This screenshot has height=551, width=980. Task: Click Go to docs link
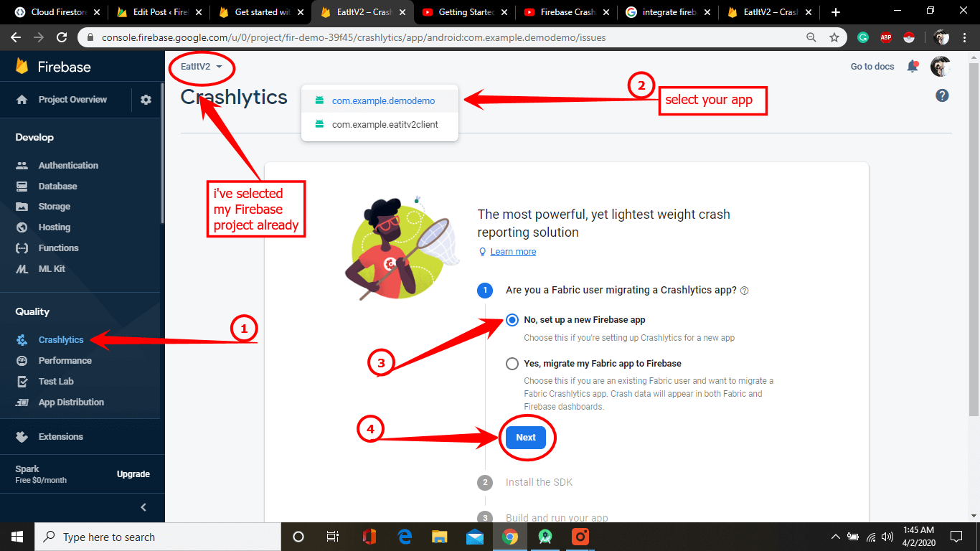click(872, 67)
